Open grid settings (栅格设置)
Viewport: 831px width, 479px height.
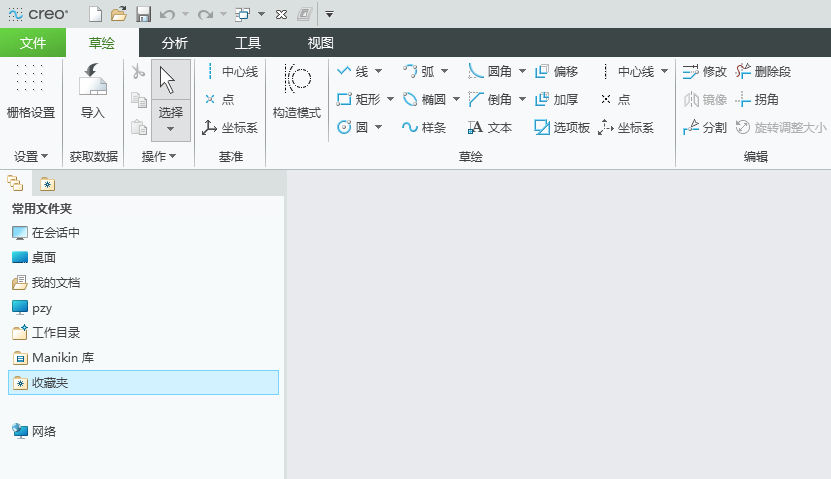click(x=31, y=91)
